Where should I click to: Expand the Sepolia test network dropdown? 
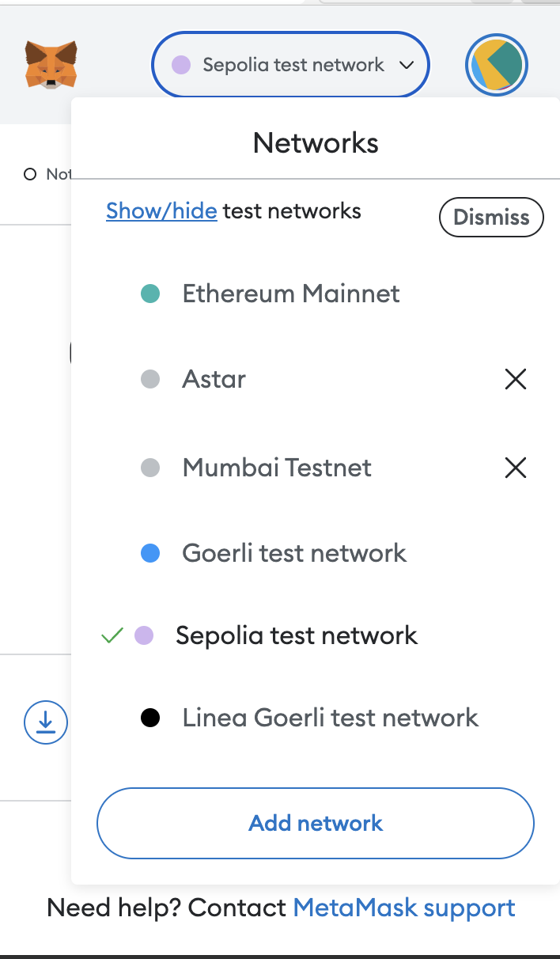[x=290, y=65]
